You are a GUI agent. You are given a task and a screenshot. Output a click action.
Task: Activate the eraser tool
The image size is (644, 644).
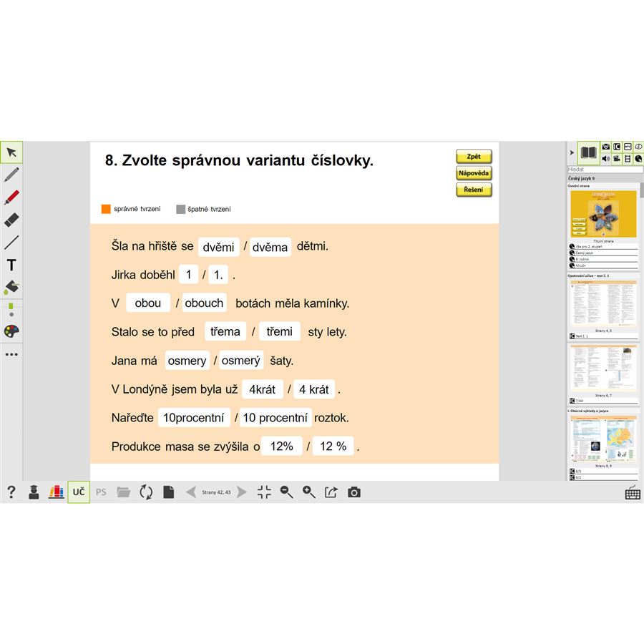click(x=11, y=220)
